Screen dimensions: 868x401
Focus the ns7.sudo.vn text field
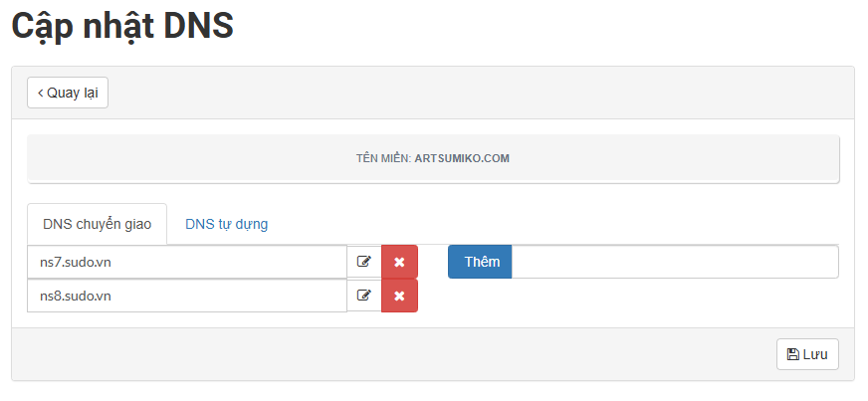point(186,262)
